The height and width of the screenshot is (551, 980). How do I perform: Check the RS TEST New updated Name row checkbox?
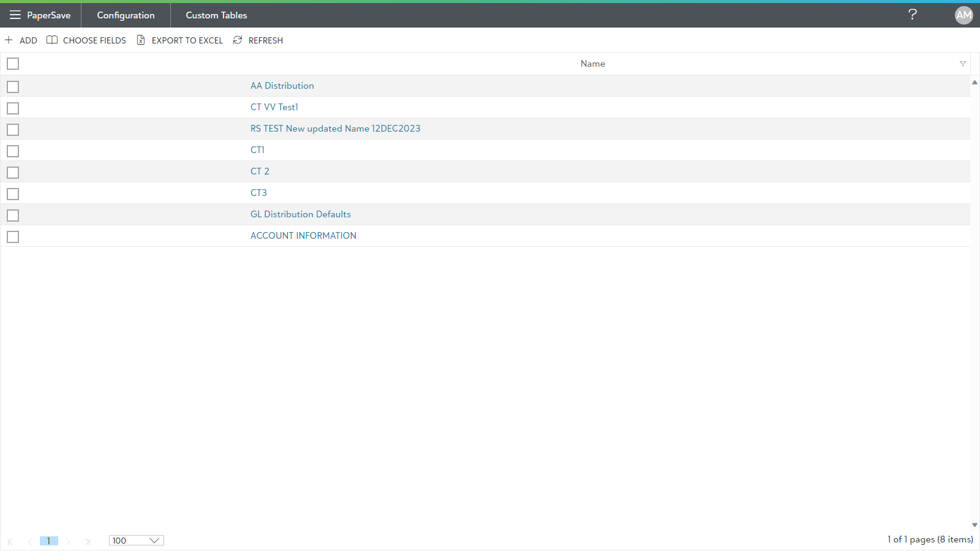[x=13, y=130]
